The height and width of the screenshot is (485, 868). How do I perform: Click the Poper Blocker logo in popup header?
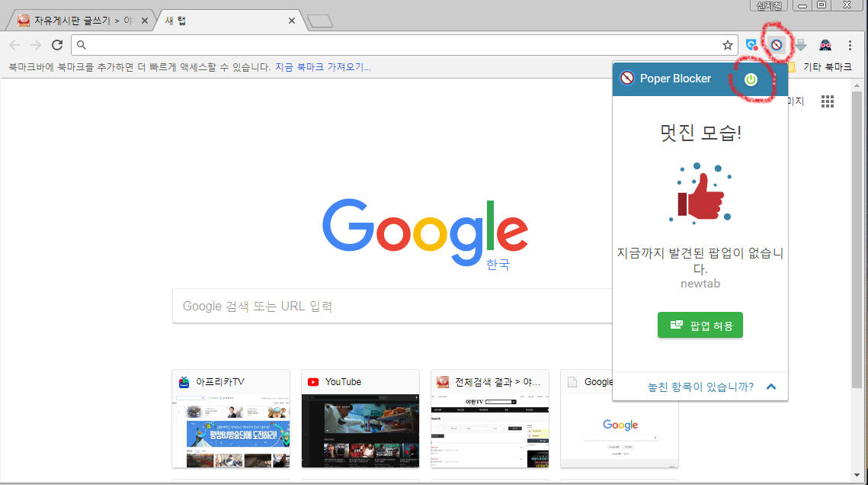pyautogui.click(x=627, y=78)
